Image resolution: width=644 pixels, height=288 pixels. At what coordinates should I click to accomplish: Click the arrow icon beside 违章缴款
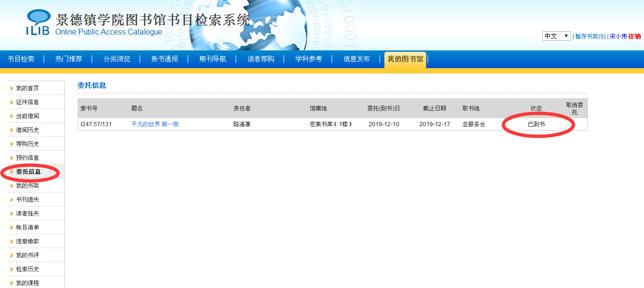[12, 241]
